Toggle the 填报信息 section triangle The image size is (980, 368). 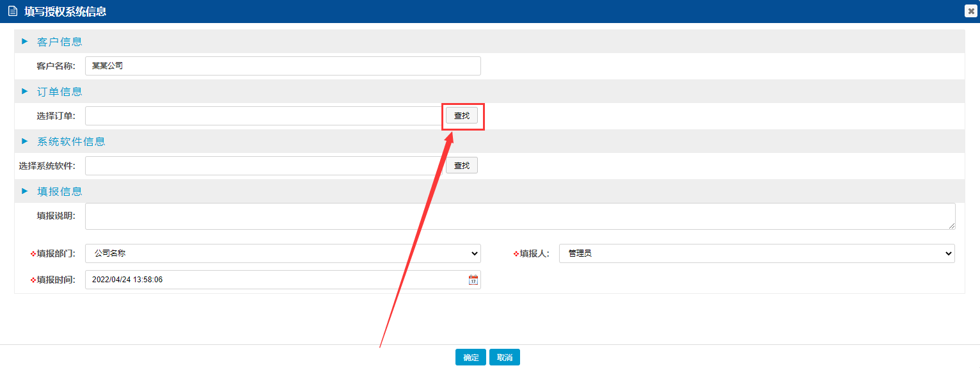coord(25,191)
